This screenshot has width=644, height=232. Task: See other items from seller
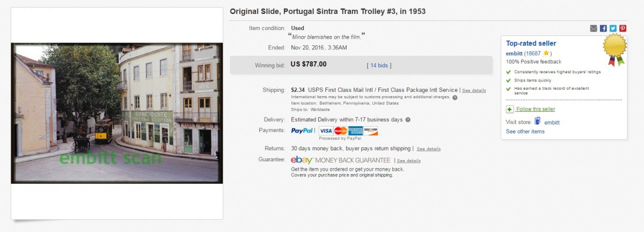tap(525, 132)
